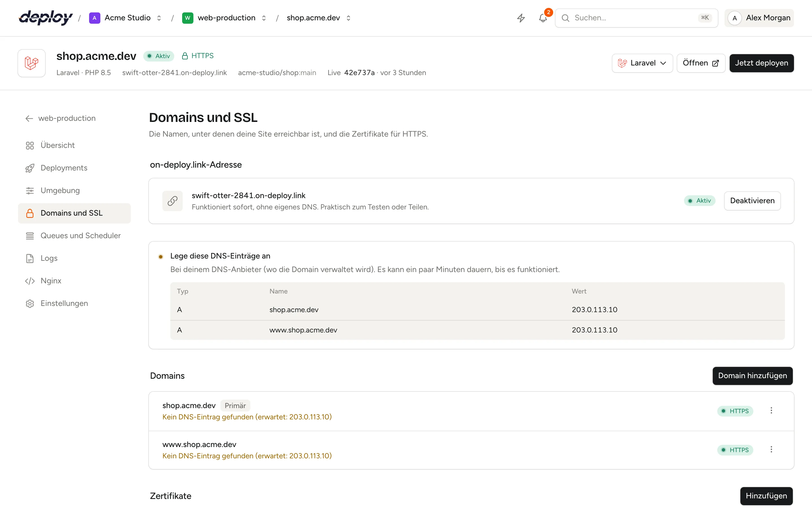Open the Nginx sidebar item
The image size is (812, 508).
click(74, 281)
